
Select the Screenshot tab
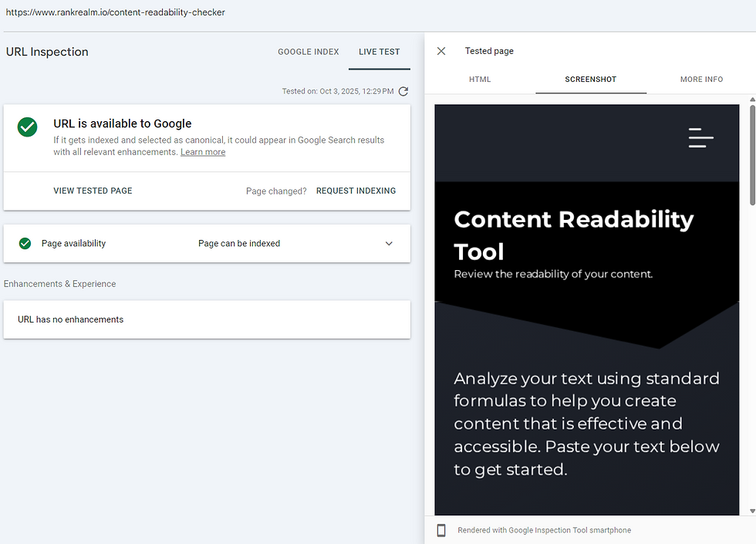(x=590, y=79)
